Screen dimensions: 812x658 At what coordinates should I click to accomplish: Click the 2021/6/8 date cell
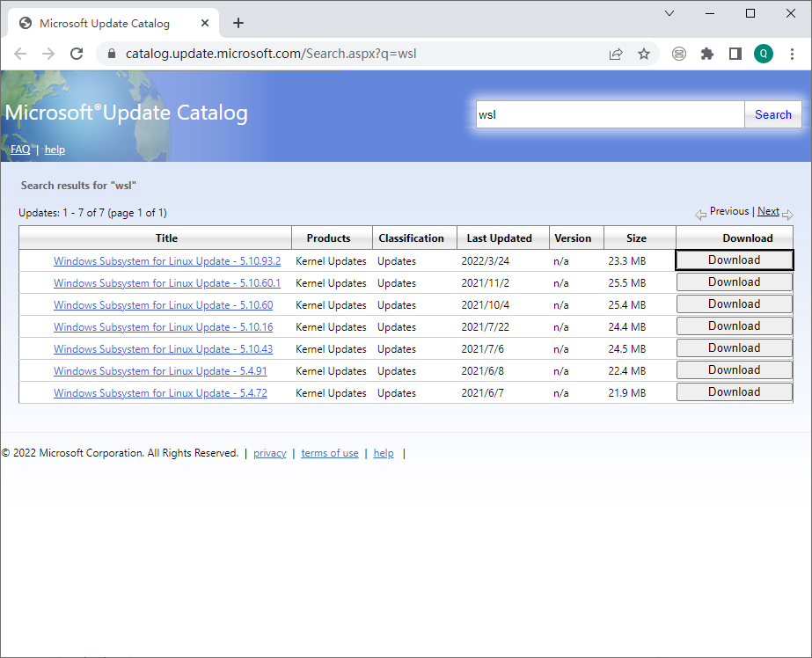click(x=483, y=371)
